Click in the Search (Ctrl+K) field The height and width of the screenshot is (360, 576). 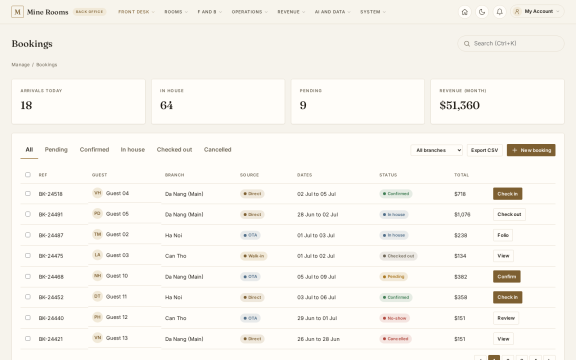tap(511, 43)
